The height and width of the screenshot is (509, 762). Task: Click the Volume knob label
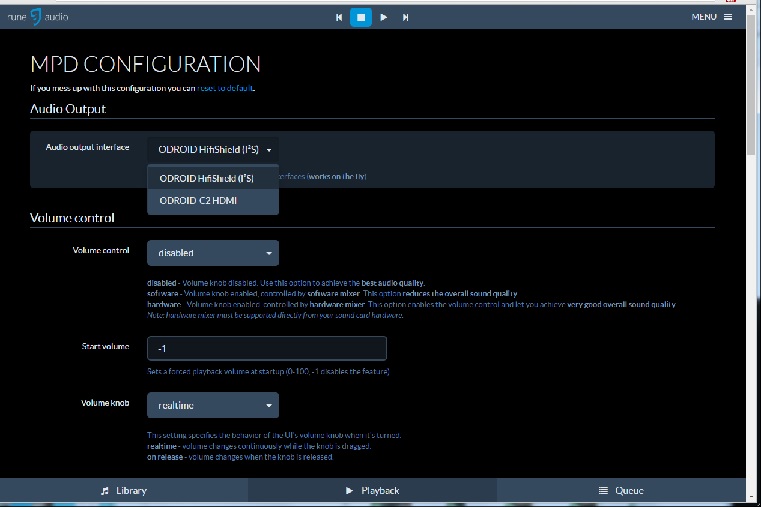[x=105, y=403]
